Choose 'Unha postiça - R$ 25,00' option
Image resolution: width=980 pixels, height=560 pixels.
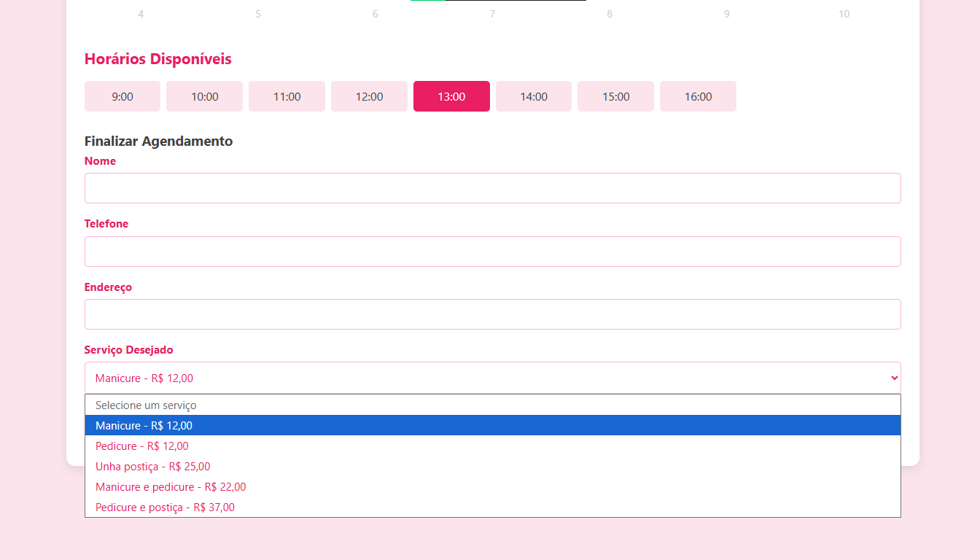(152, 467)
